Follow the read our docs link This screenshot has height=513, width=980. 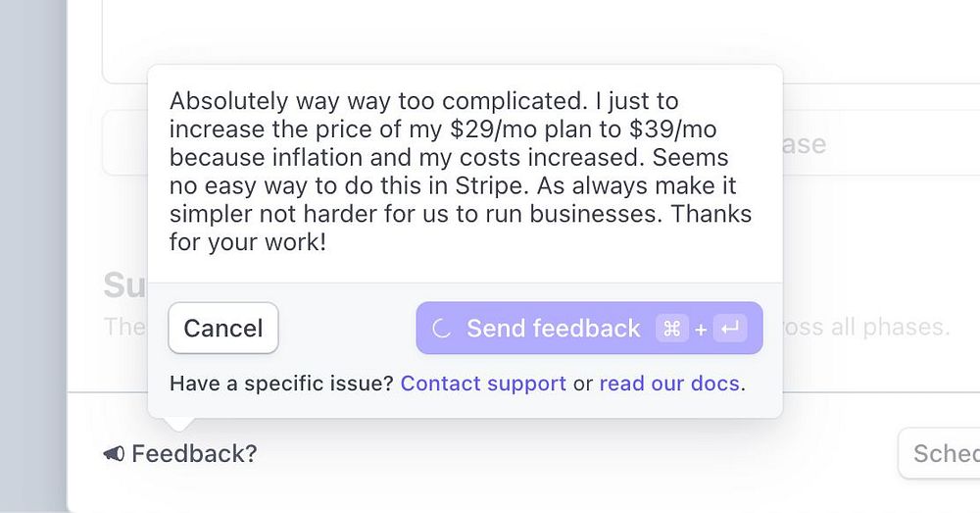669,383
